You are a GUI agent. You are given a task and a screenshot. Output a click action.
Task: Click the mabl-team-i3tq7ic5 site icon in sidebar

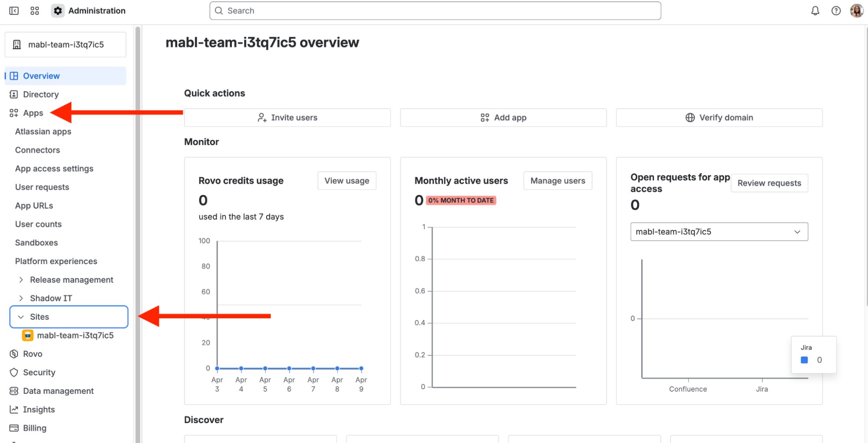[28, 335]
